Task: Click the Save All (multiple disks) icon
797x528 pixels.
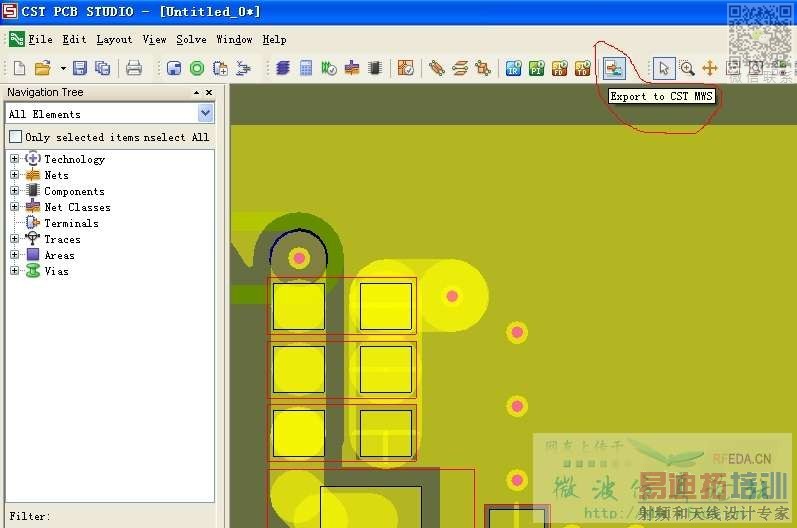Action: pyautogui.click(x=103, y=68)
